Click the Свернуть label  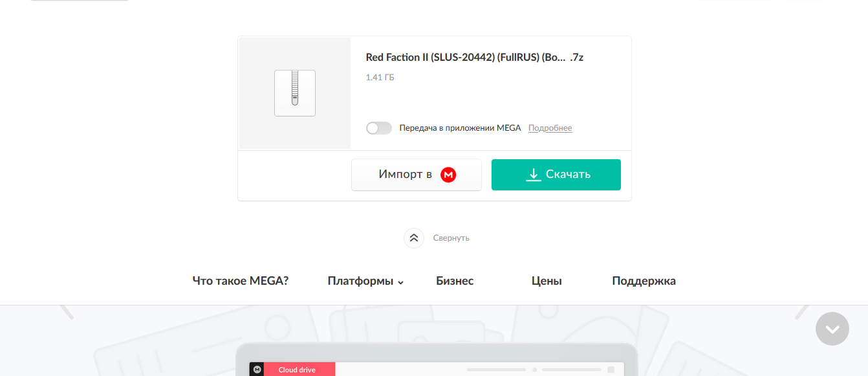point(451,238)
